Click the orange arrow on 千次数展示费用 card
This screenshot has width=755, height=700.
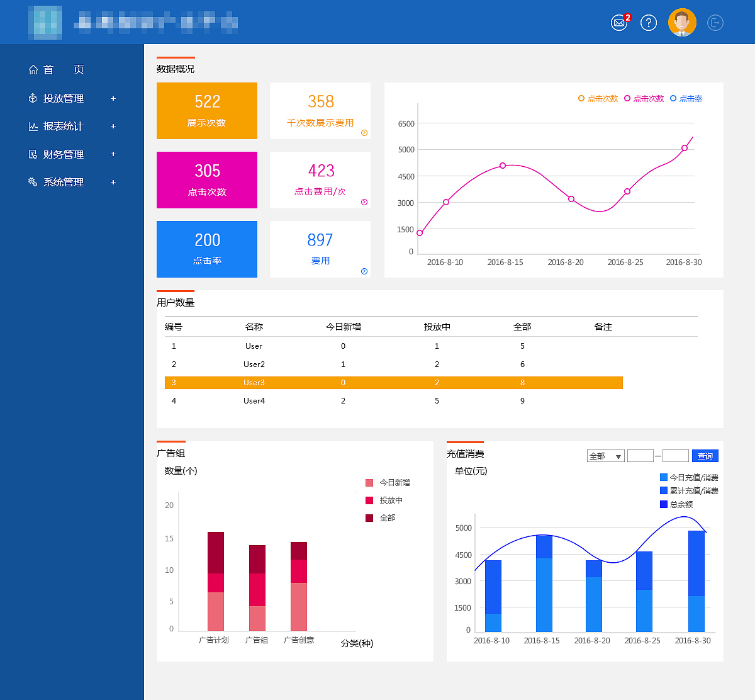coord(364,133)
